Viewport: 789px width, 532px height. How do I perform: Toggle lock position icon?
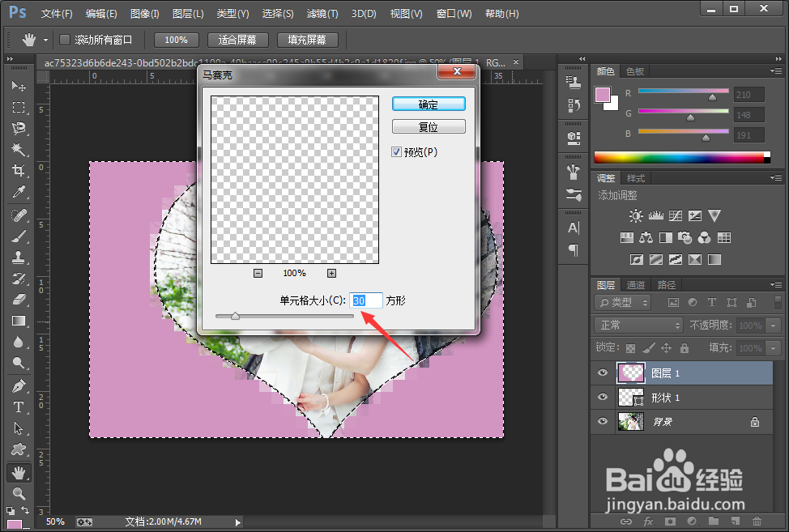666,348
